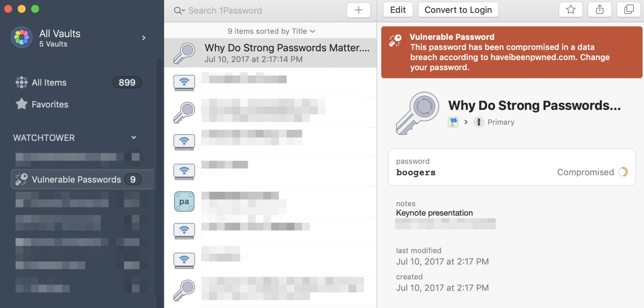Screen dimensions: 644x308
Task: Click the large password key item icon
Action: (x=417, y=113)
